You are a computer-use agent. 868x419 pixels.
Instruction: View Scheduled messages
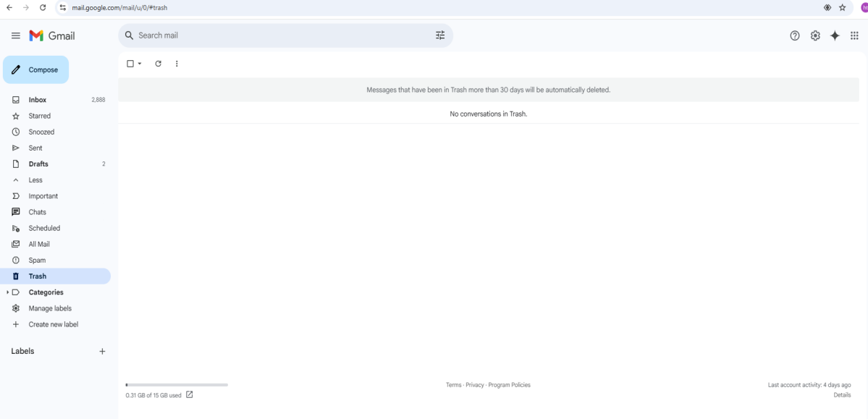[55, 228]
